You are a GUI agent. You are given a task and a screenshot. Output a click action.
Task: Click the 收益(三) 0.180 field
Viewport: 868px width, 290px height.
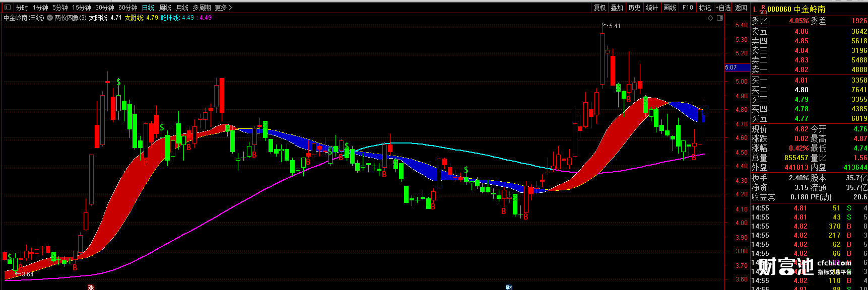780,197
